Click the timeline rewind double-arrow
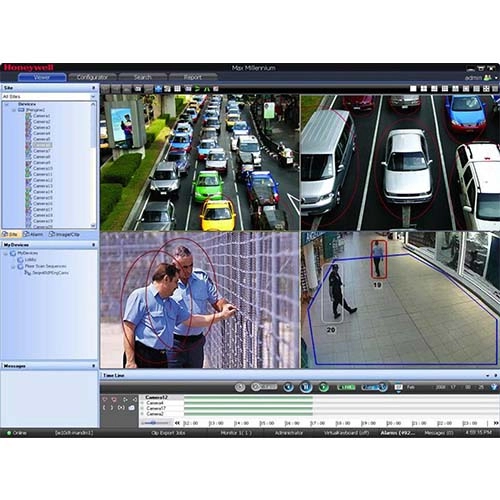The image size is (500, 500). (177, 423)
